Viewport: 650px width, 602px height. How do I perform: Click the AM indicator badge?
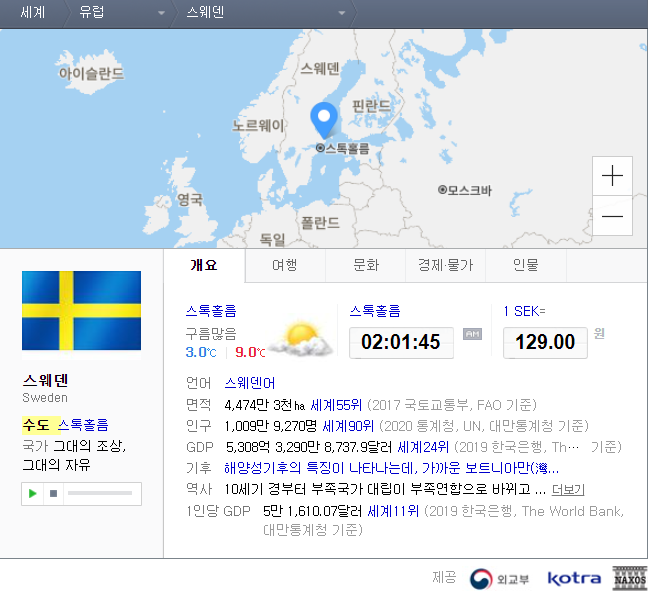(x=473, y=334)
